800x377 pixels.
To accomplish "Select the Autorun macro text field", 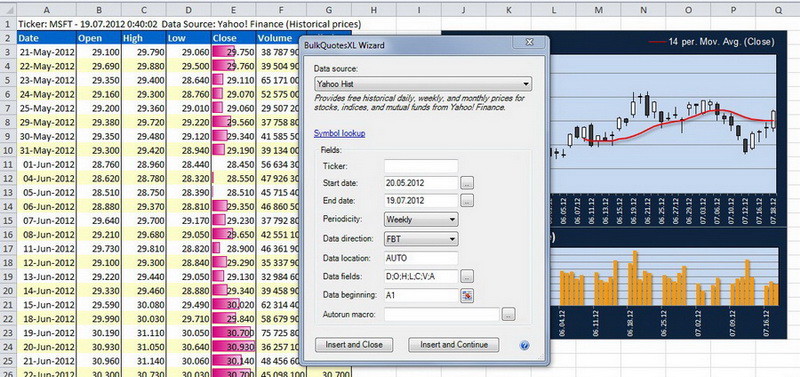I will (441, 314).
